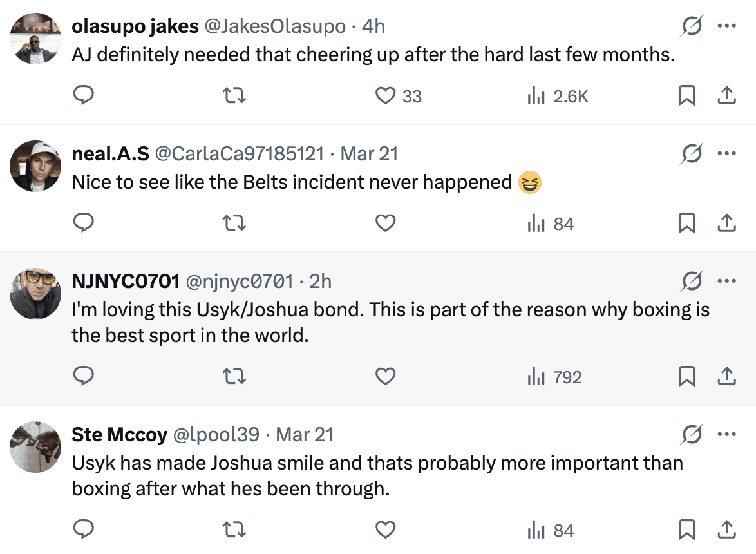View 792 views analytics on NJNYC0701's tweet
The height and width of the screenshot is (554, 756).
pos(554,377)
